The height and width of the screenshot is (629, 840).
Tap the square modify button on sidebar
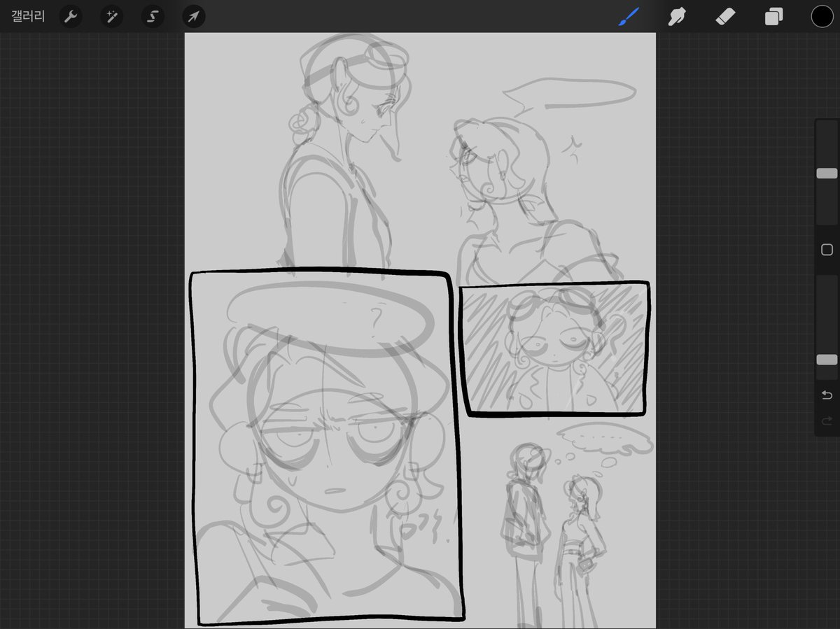coord(827,250)
